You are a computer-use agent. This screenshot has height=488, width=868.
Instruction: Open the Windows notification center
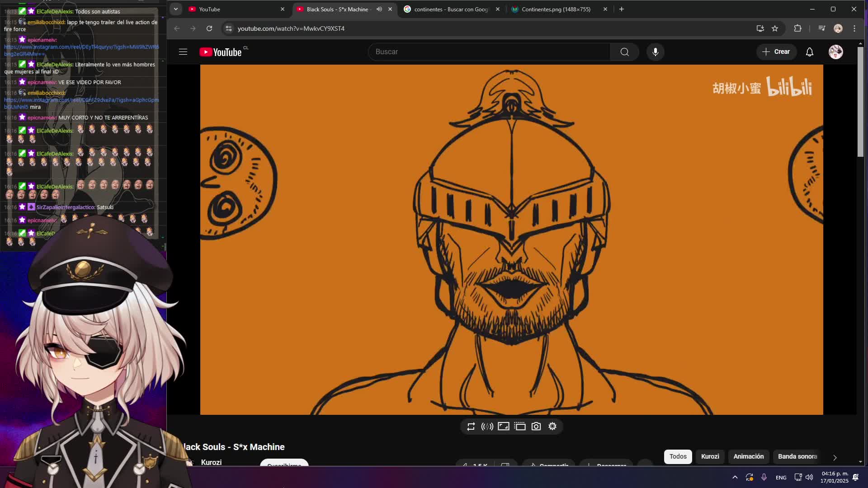point(855,477)
